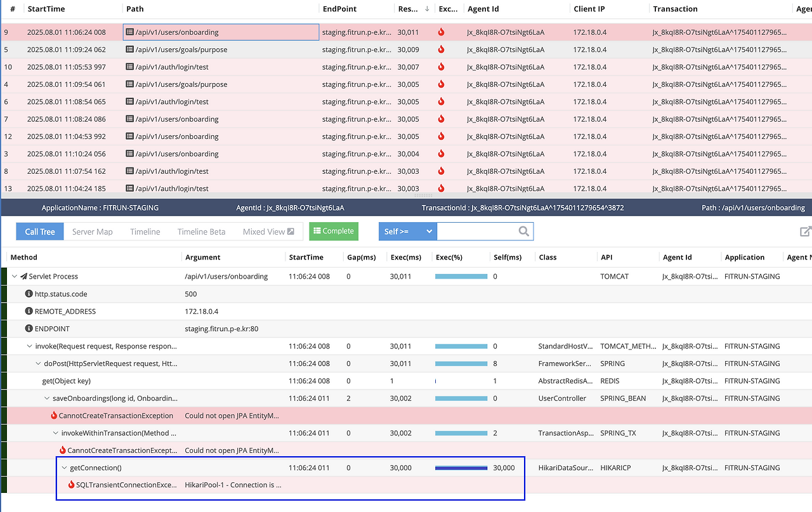Click the list icon of the 11:05:53 auth/login/test row
812x512 pixels.
pos(129,67)
